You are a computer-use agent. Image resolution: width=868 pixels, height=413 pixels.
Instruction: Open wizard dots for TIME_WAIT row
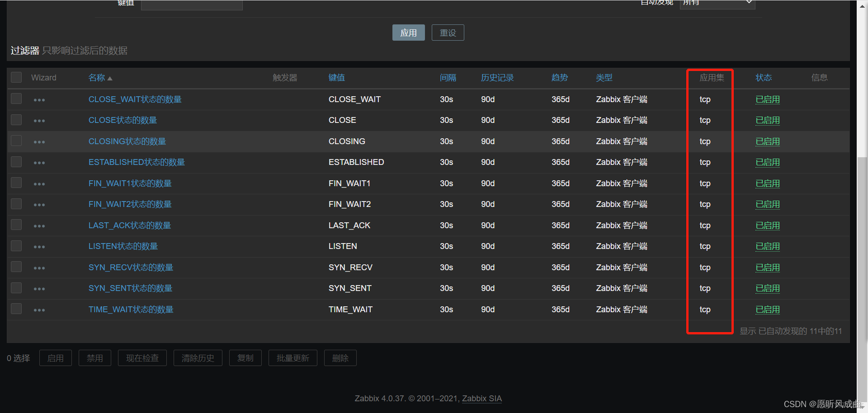pyautogui.click(x=39, y=310)
